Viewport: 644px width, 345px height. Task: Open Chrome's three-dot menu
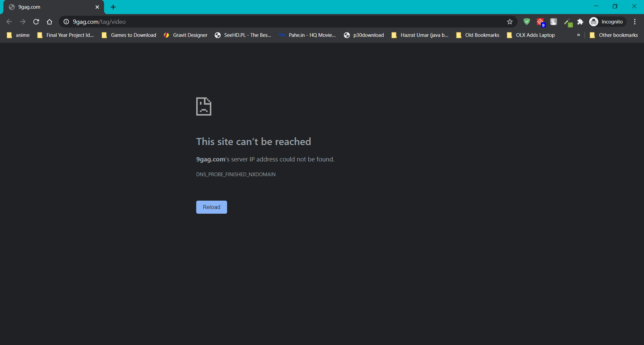point(635,22)
